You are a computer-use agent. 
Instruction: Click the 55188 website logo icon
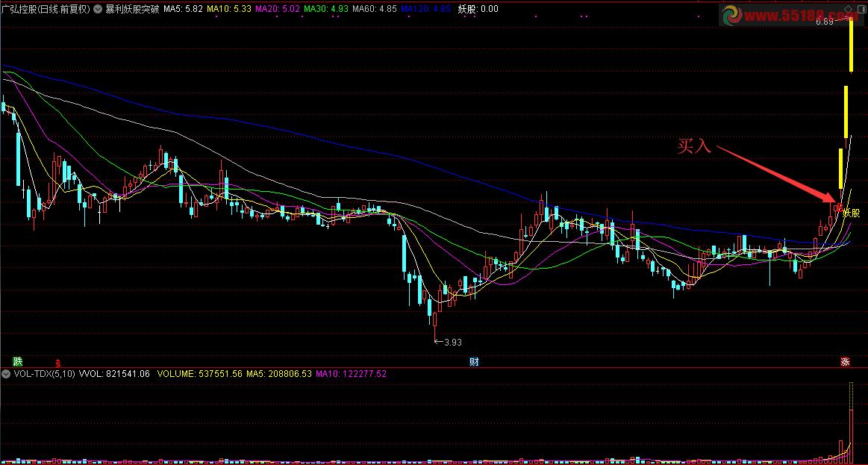(x=732, y=15)
